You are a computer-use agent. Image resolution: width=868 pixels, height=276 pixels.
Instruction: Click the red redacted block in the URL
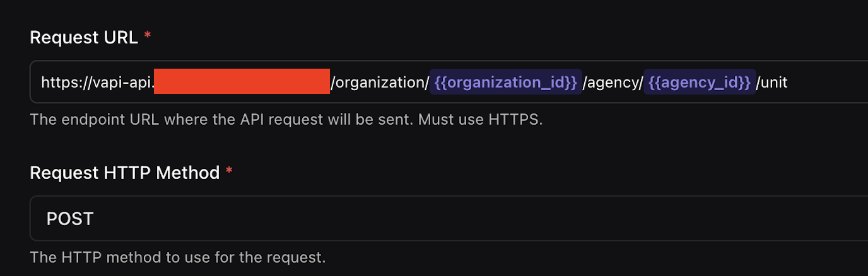[x=242, y=82]
